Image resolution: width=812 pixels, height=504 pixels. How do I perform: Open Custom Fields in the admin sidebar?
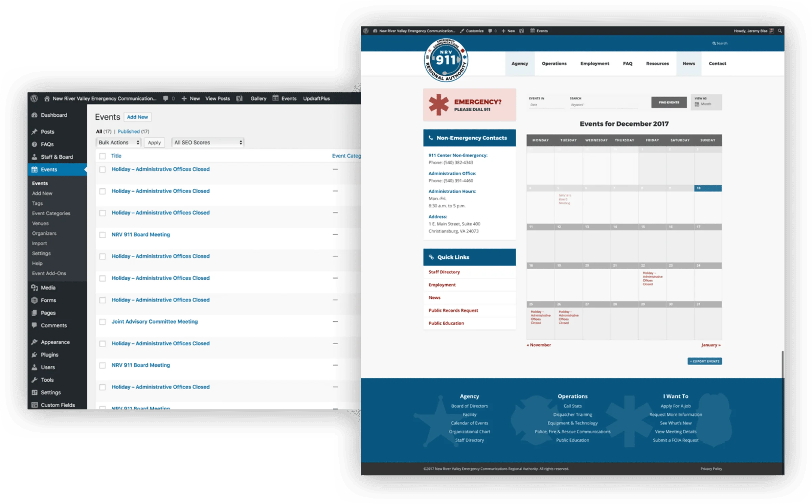[x=57, y=405]
